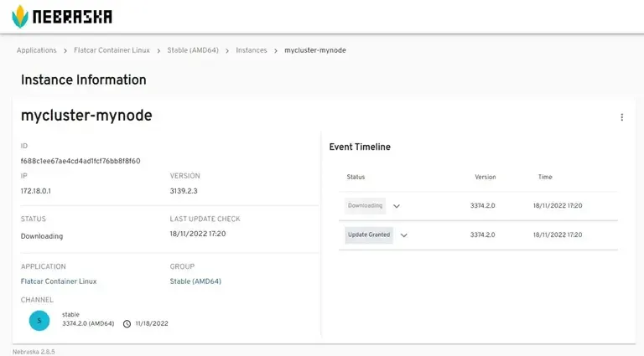The height and width of the screenshot is (356, 644).
Task: Click the Update Granted status chip
Action: 368,235
